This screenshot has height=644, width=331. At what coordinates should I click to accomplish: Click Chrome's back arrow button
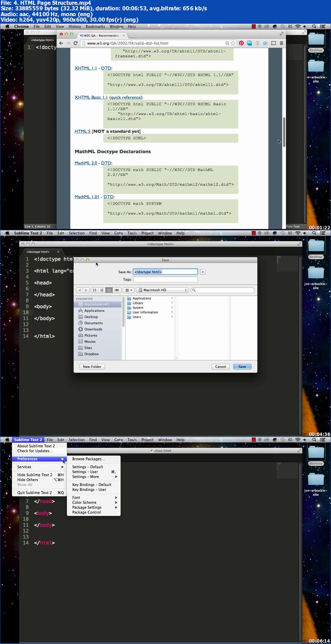(61, 43)
